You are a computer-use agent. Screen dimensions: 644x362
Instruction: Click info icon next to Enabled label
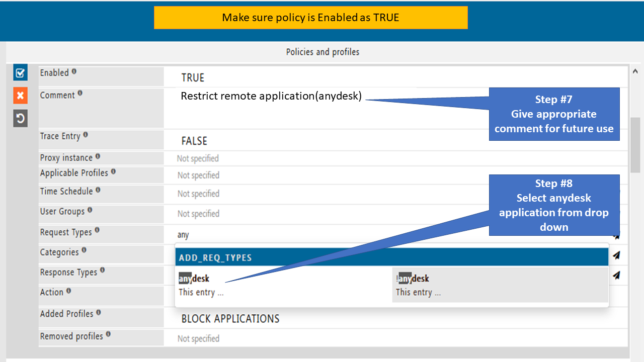coord(74,71)
